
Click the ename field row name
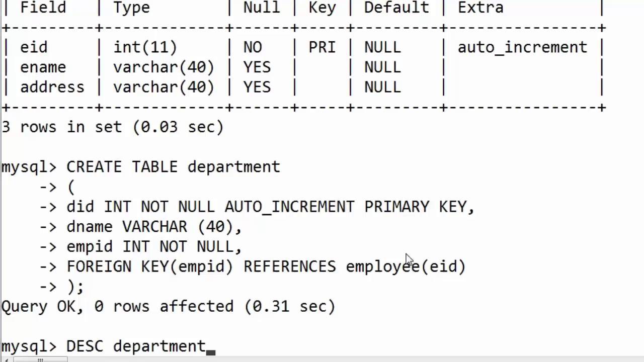43,67
